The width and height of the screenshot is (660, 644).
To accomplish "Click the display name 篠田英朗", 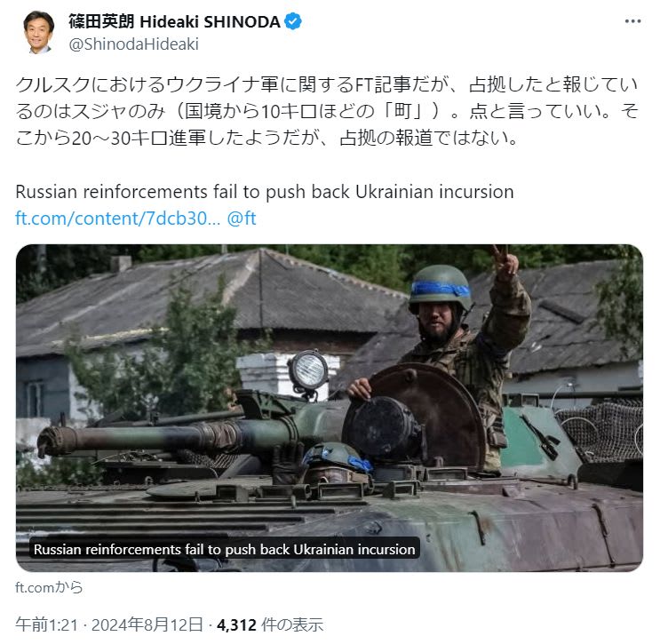I will point(101,21).
